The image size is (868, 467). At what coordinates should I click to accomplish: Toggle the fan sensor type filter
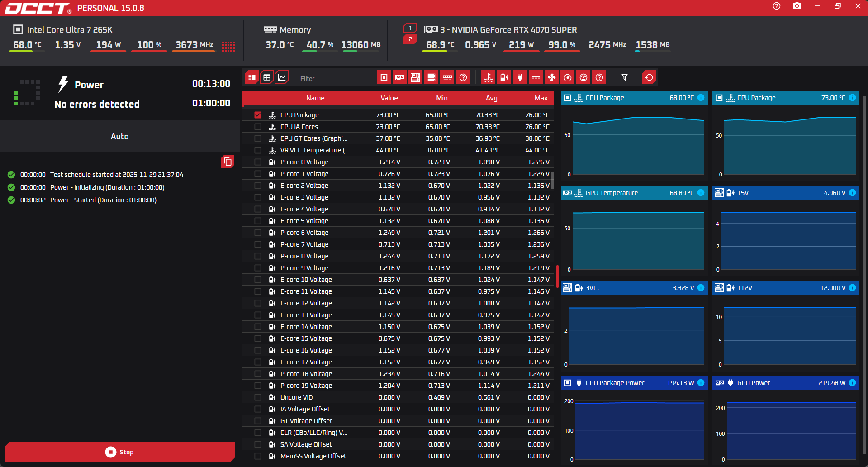coord(551,77)
